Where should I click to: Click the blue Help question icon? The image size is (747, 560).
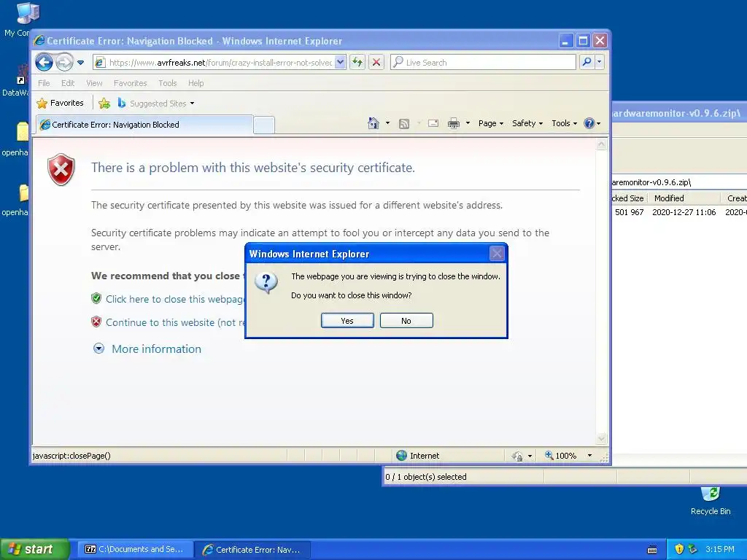[x=589, y=123]
